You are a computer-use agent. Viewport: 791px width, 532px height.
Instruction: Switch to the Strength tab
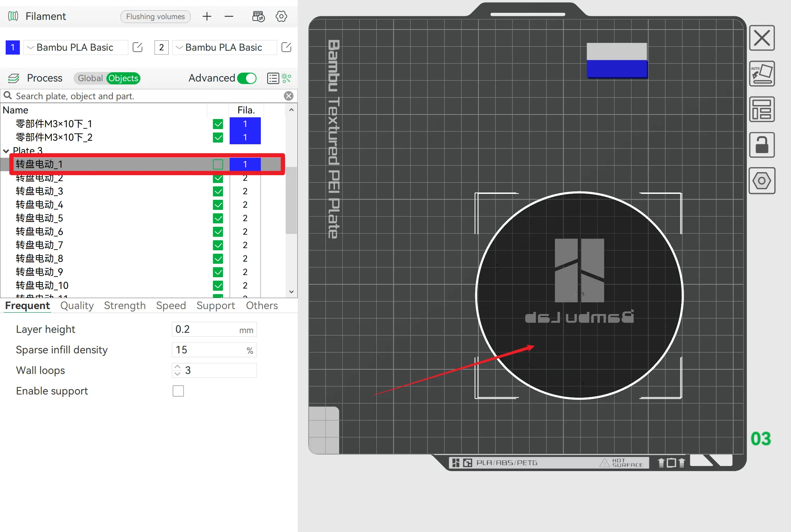(125, 306)
